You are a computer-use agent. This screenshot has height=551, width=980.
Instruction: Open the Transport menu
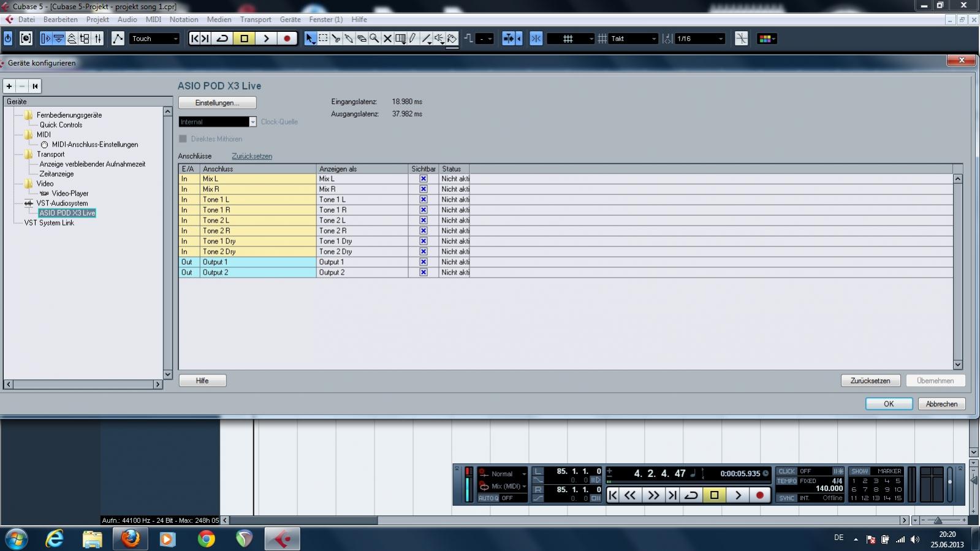pyautogui.click(x=256, y=20)
